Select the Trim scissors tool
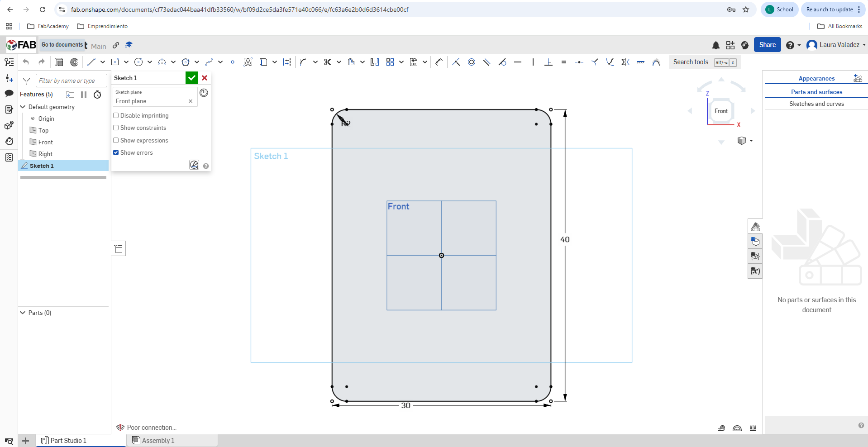This screenshot has height=447, width=868. [x=328, y=62]
